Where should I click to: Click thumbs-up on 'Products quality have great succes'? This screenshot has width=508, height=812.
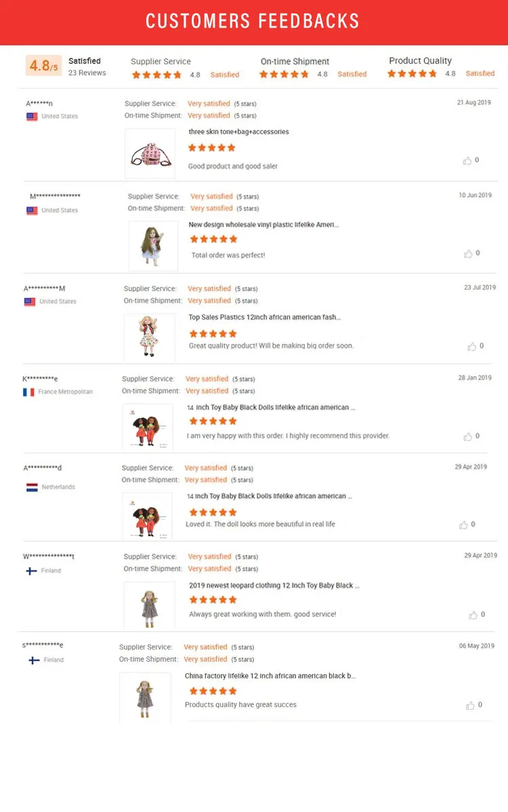tap(470, 705)
